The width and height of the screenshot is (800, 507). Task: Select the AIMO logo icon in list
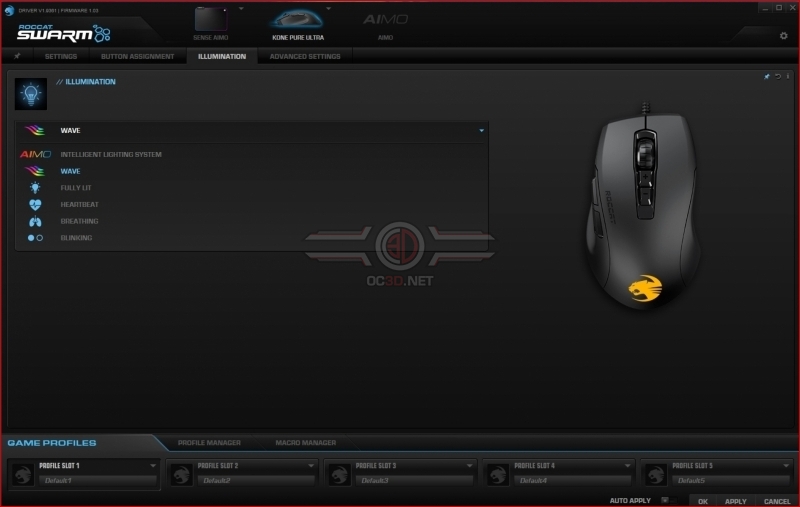(x=35, y=154)
